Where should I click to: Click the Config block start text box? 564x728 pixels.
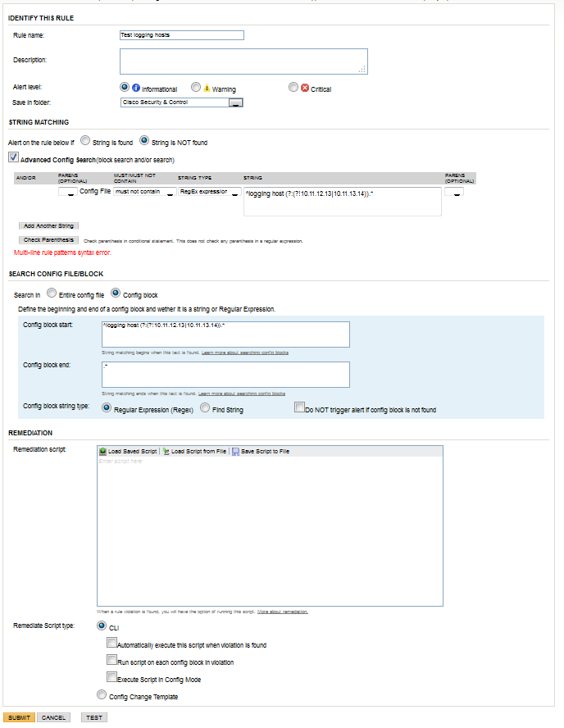[x=225, y=334]
